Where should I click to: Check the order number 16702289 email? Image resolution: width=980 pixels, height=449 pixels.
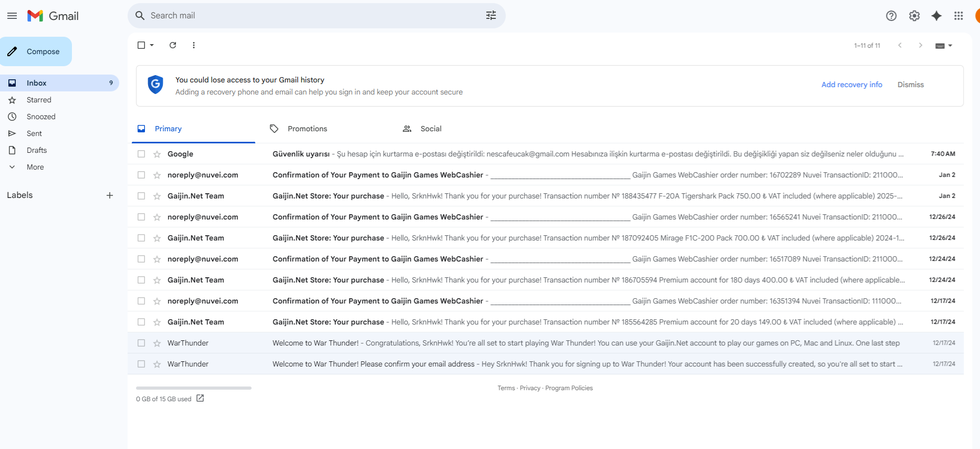(141, 175)
